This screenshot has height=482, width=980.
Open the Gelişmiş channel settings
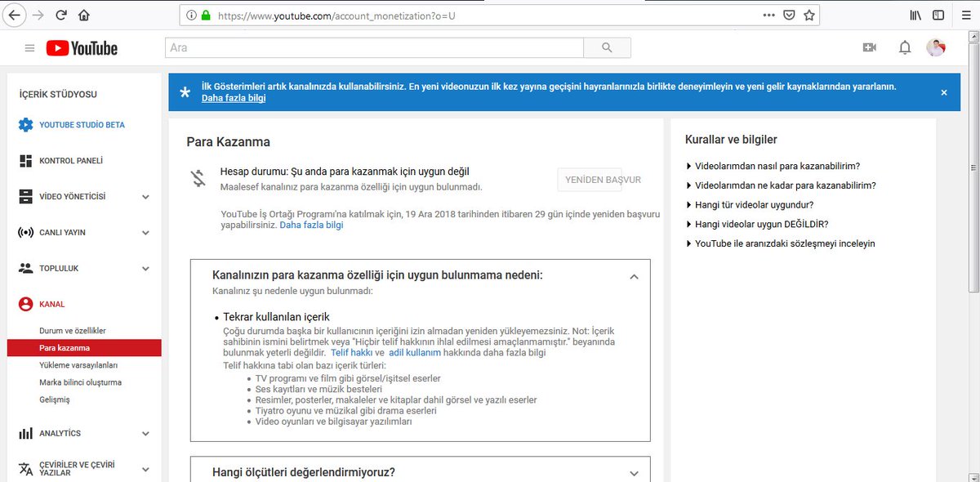click(x=55, y=399)
